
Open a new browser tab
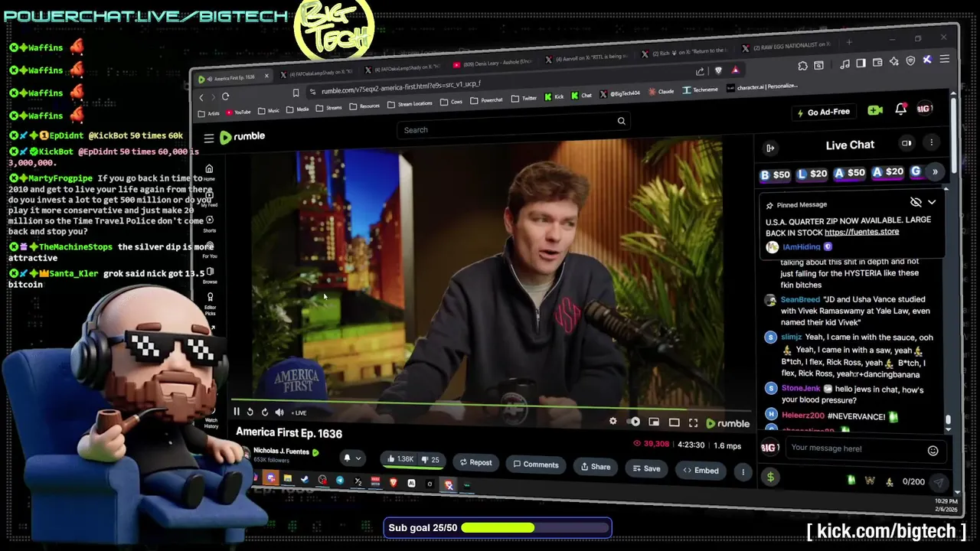click(x=848, y=44)
